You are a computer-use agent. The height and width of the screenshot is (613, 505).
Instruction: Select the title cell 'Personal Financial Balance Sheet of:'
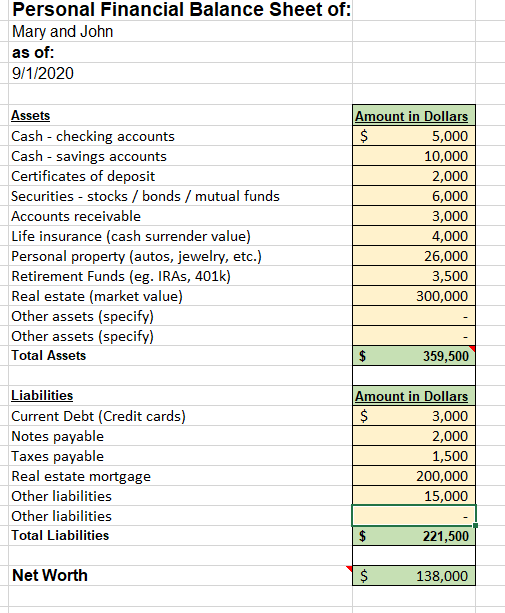(x=181, y=10)
